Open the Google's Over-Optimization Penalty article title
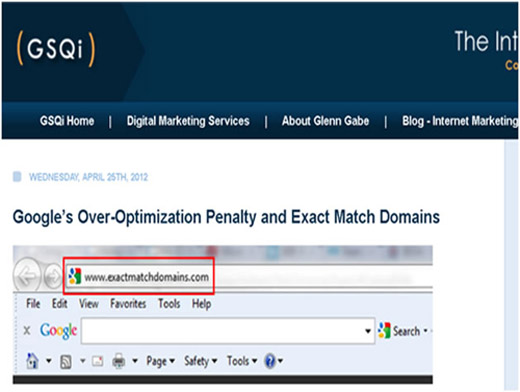Screen dimensions: 520x392 tap(226, 217)
